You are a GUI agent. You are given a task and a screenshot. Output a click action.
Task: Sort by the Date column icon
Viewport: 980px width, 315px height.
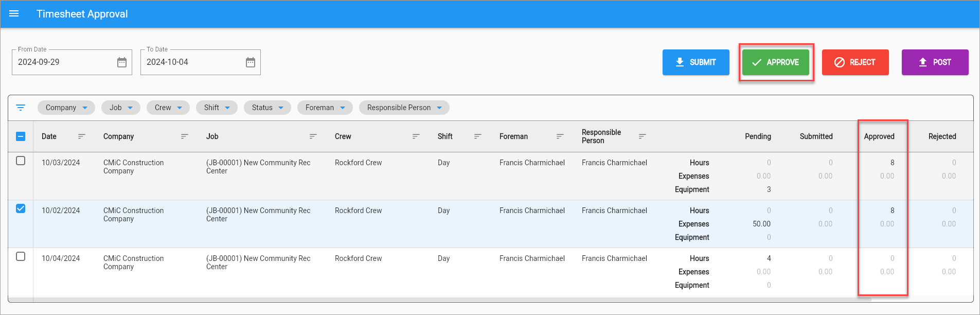pos(81,136)
